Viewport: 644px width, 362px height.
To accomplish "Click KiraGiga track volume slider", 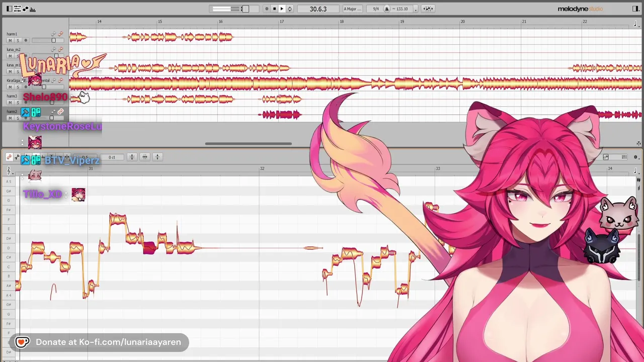I will coord(44,87).
